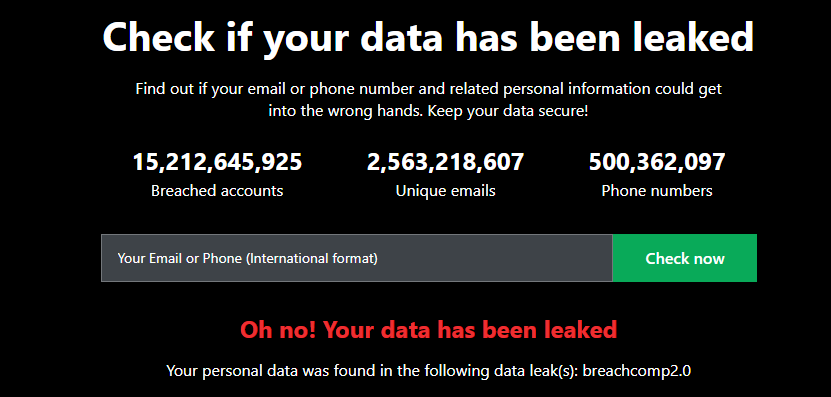This screenshot has height=397, width=831.
Task: Click 'into the wrong hands' in the subtitle
Action: click(x=346, y=112)
